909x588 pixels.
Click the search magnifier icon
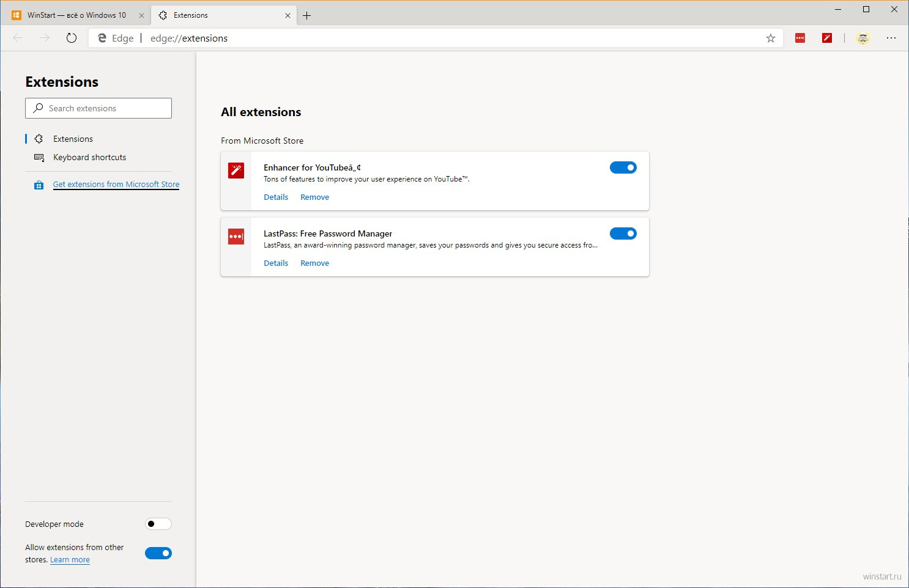(x=38, y=108)
